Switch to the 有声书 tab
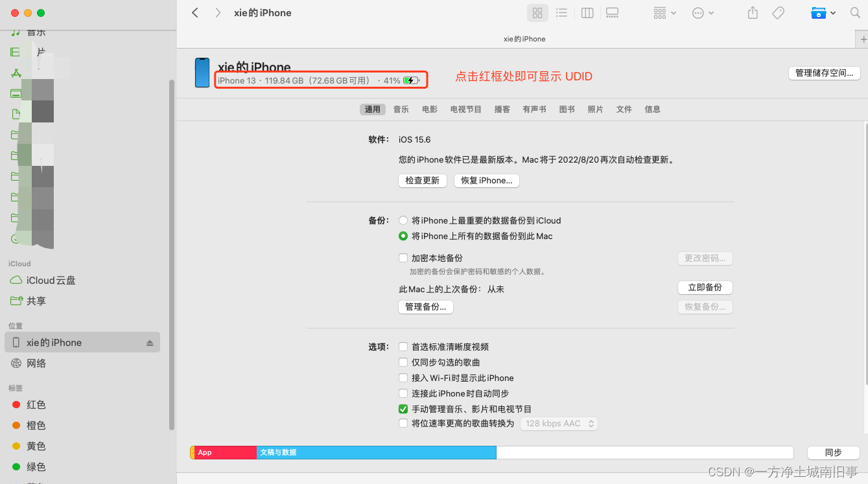 click(x=535, y=109)
